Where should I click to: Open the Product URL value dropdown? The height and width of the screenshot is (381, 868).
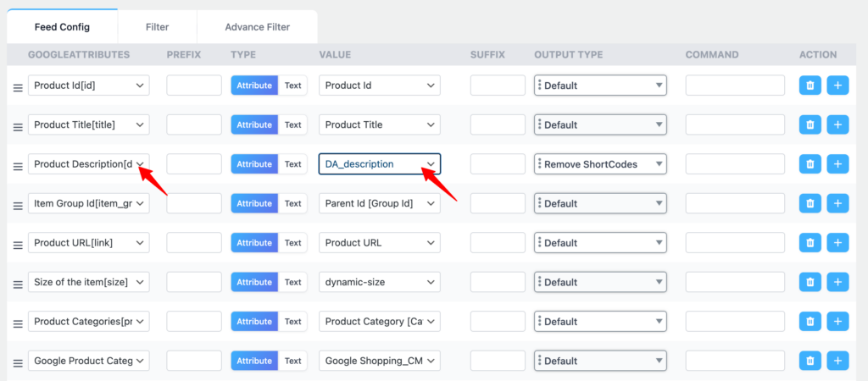coord(380,243)
